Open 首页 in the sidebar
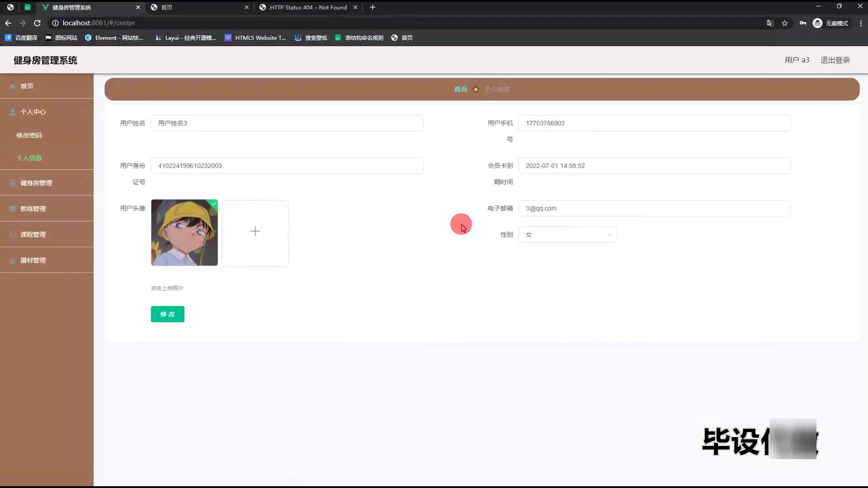 pyautogui.click(x=47, y=86)
